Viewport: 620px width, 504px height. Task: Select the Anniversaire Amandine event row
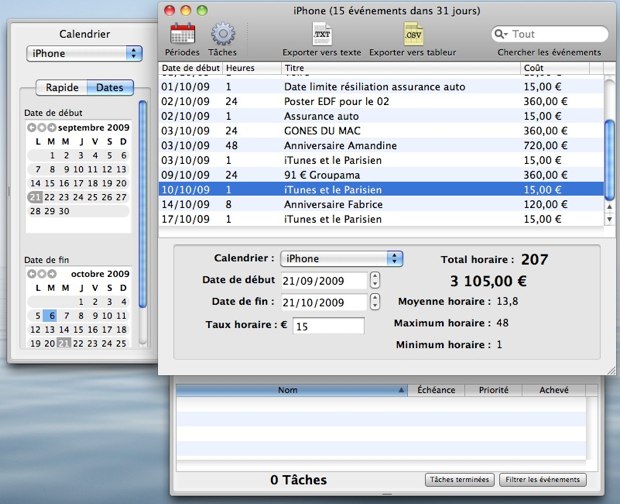[x=381, y=145]
